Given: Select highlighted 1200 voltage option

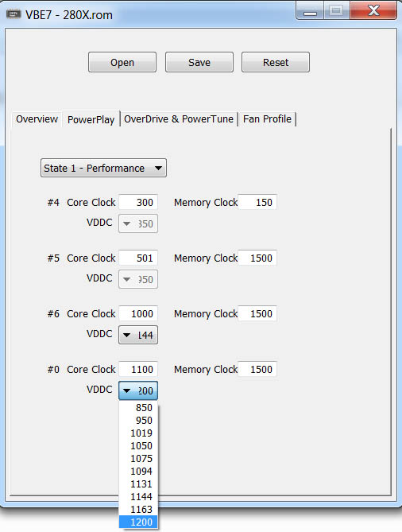Looking at the screenshot, I should tap(138, 522).
